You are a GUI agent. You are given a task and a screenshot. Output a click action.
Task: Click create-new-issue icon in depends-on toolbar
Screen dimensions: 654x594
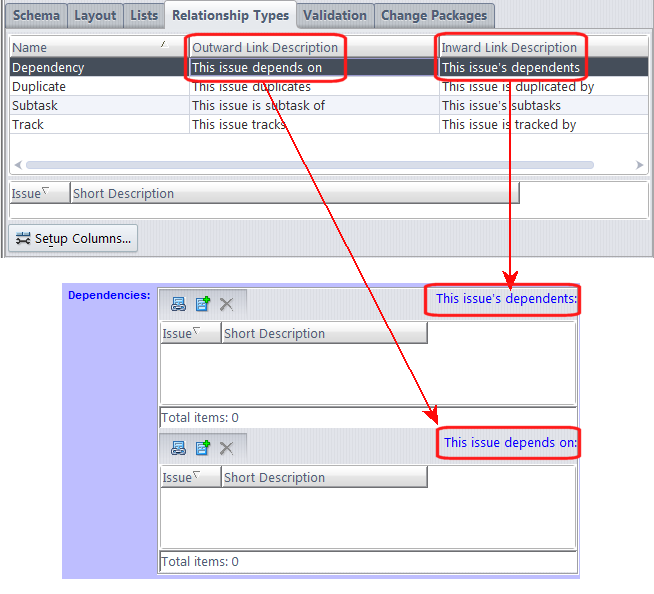coord(202,448)
